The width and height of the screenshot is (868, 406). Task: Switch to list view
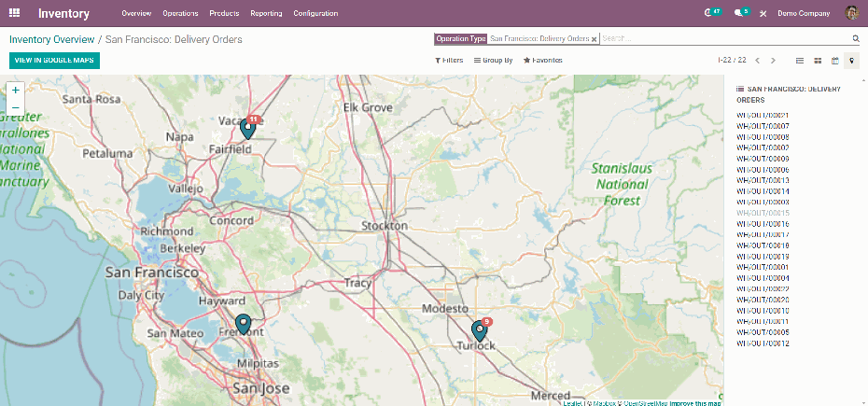point(800,61)
